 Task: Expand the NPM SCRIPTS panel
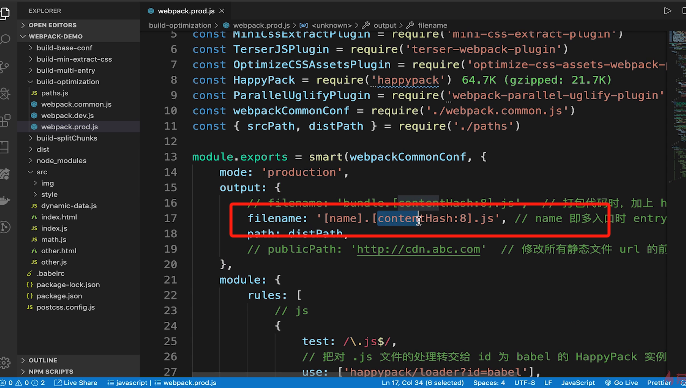click(79, 372)
